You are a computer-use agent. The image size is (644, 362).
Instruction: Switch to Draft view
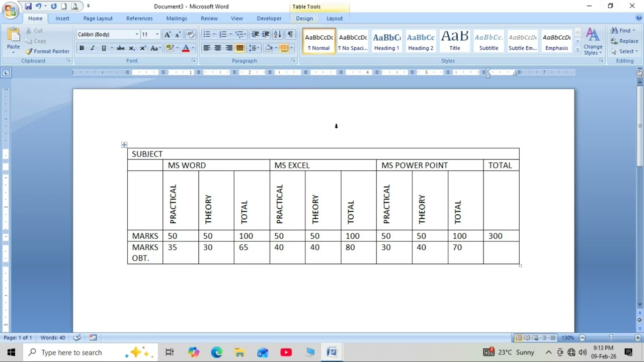click(552, 338)
